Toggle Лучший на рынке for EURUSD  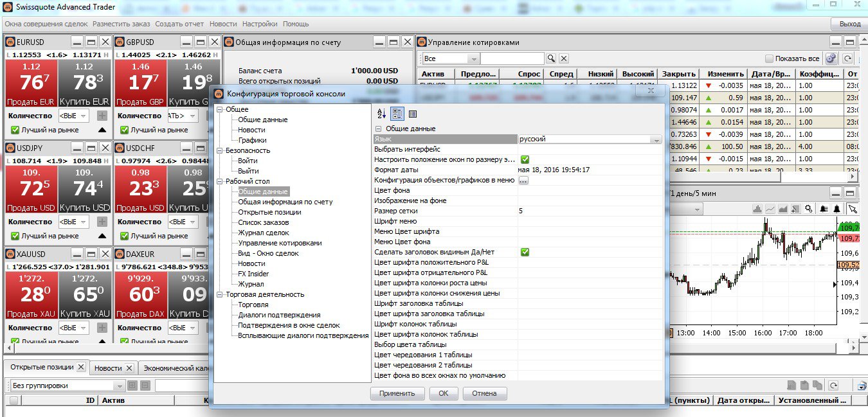coord(16,130)
